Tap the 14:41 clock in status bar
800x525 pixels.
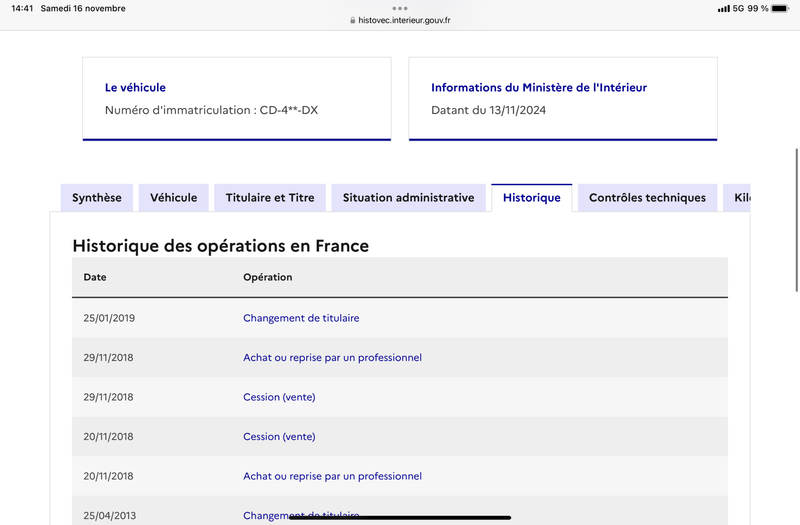[x=22, y=8]
